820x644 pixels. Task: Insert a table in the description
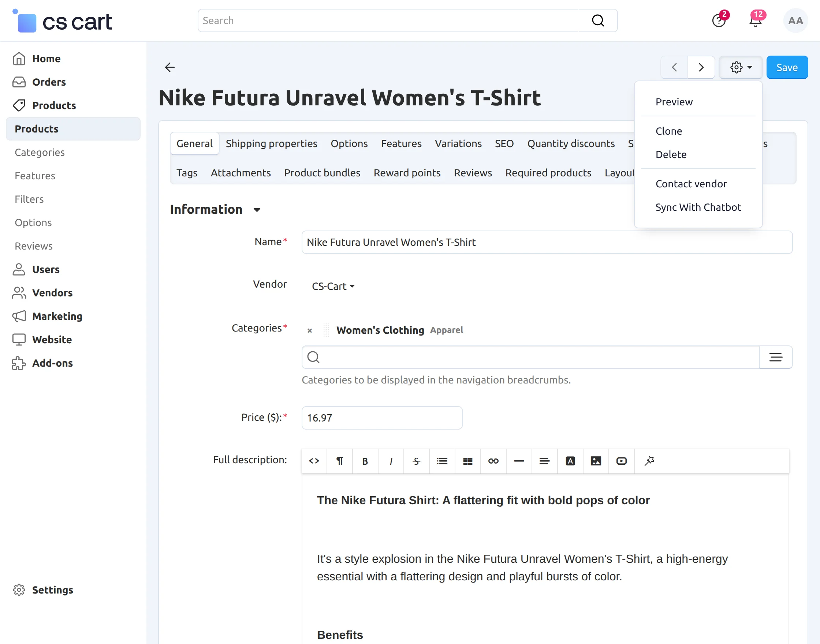tap(467, 461)
